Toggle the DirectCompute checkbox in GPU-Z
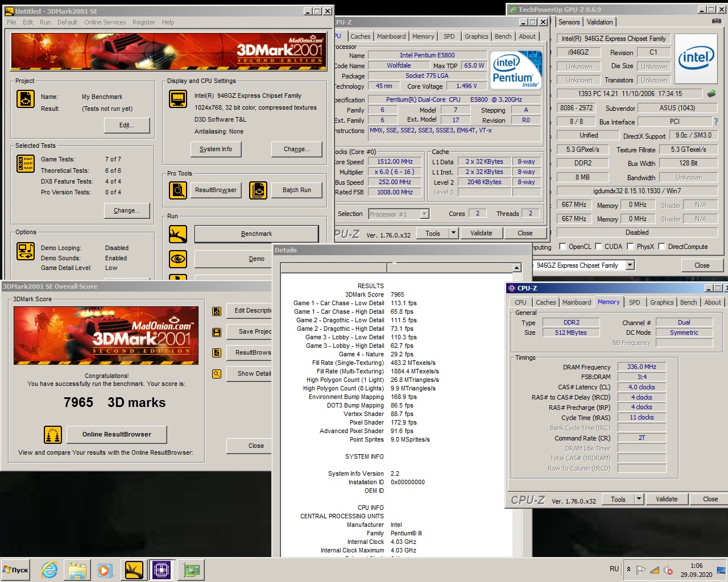Viewport: 728px width, 582px height. click(x=662, y=247)
